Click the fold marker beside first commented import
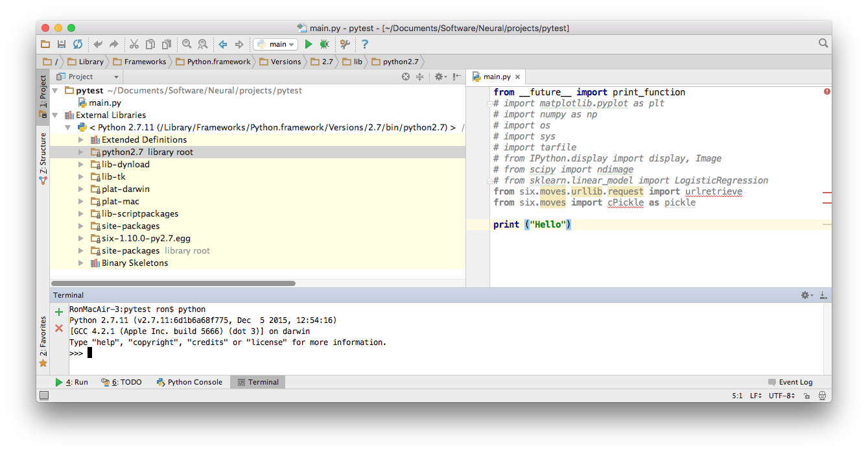 pos(490,104)
